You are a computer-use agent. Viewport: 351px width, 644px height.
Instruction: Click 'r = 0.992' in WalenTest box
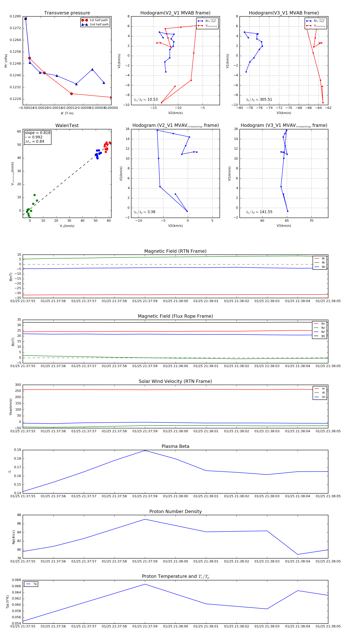[34, 137]
